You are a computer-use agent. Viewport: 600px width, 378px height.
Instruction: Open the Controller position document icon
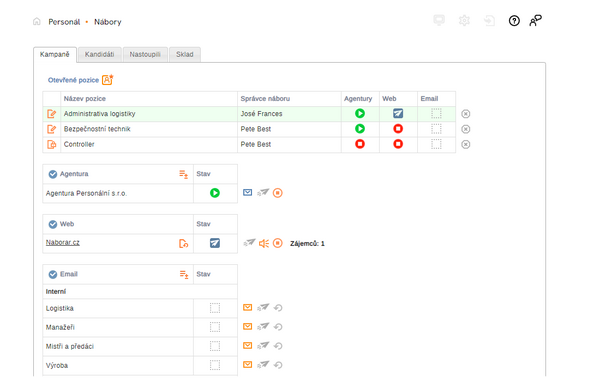(51, 144)
